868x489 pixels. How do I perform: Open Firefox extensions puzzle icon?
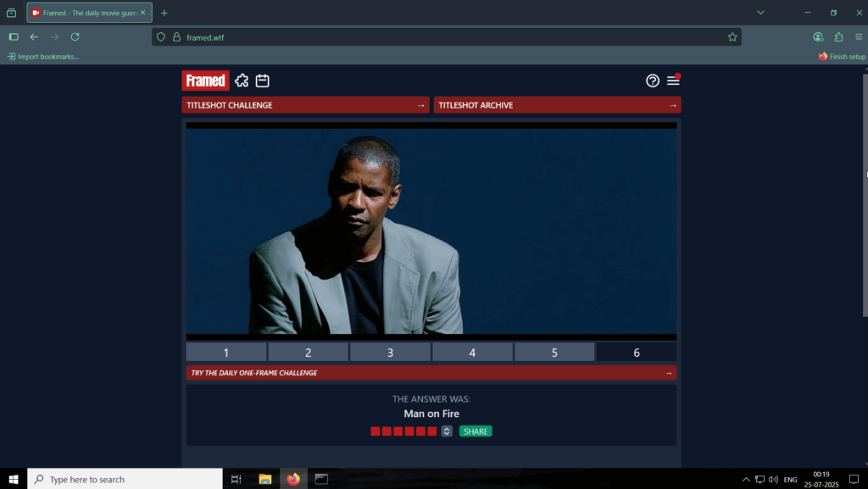coord(838,37)
